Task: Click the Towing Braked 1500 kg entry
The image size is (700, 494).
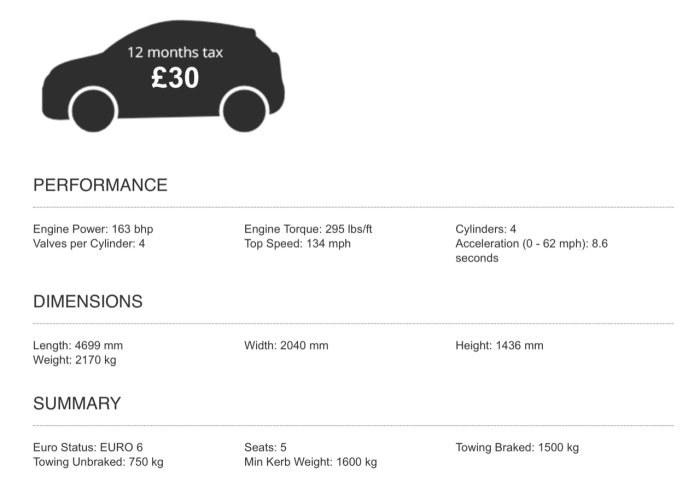Action: [x=517, y=447]
